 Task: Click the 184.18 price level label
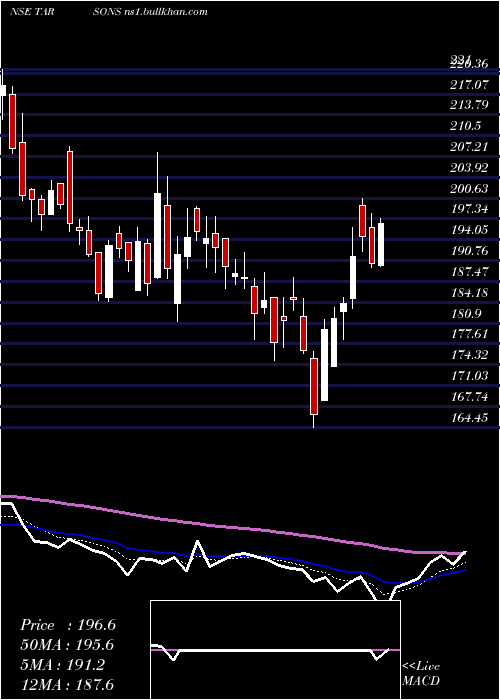point(469,293)
